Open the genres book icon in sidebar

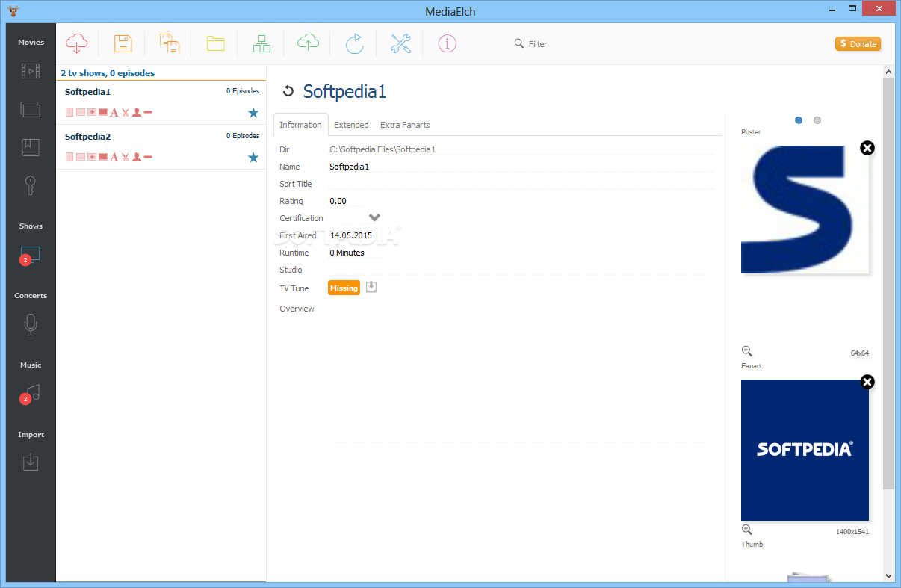[x=31, y=147]
